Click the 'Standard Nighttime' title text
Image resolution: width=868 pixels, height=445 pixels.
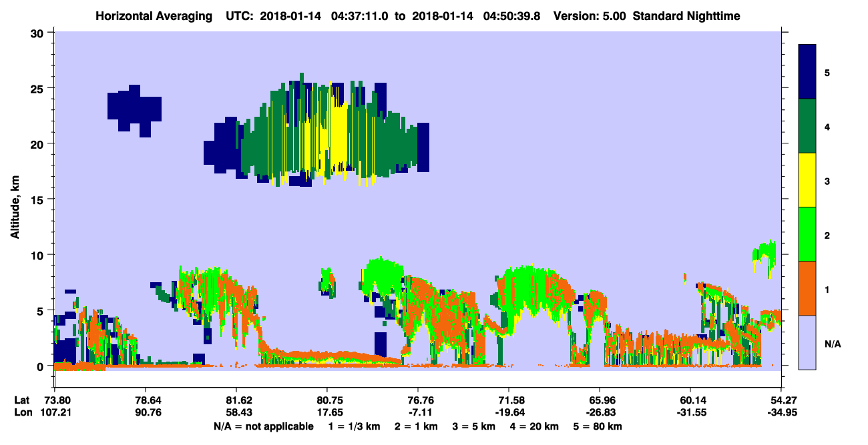(x=685, y=15)
